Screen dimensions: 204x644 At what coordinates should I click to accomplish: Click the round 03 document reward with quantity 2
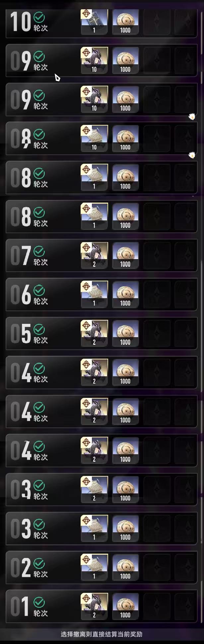point(94,489)
